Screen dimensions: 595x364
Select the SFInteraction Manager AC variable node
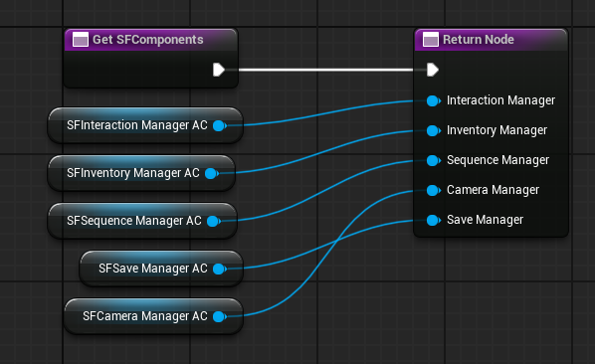click(x=145, y=125)
